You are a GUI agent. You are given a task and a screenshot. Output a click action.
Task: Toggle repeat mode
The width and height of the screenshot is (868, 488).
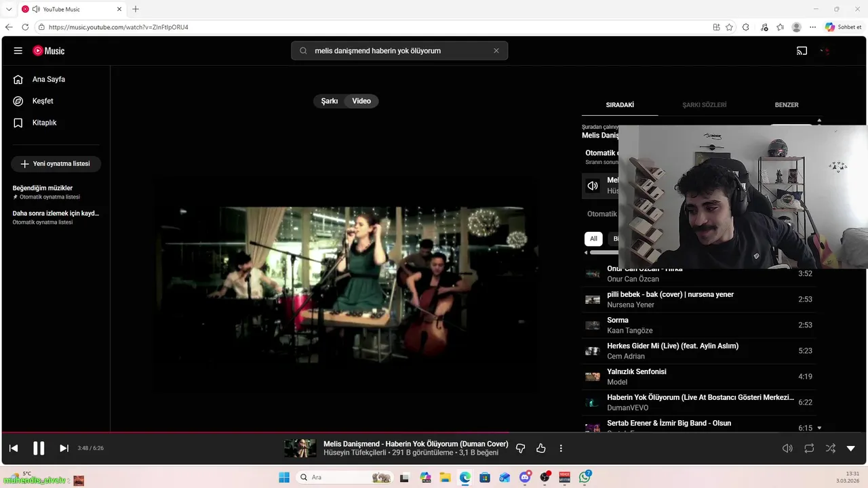[x=809, y=448]
